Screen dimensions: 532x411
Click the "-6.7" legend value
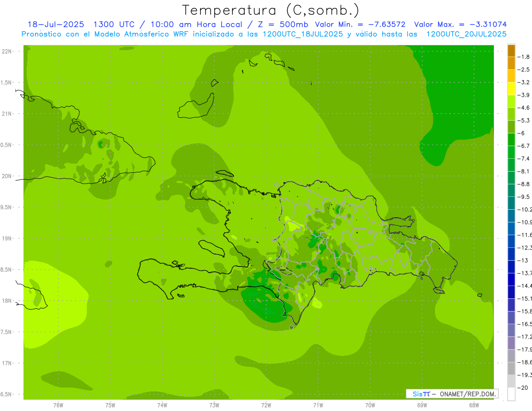(523, 146)
